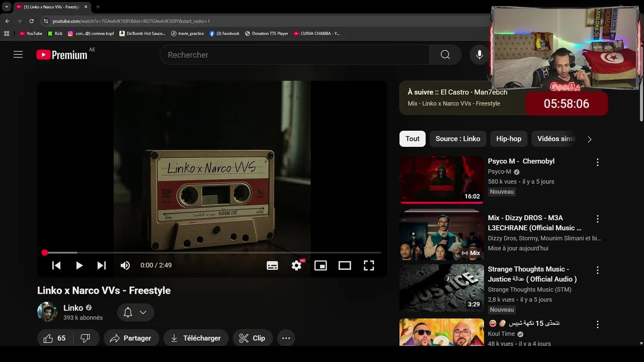Toggle subtitles on the player
The width and height of the screenshot is (644, 362).
[272, 265]
